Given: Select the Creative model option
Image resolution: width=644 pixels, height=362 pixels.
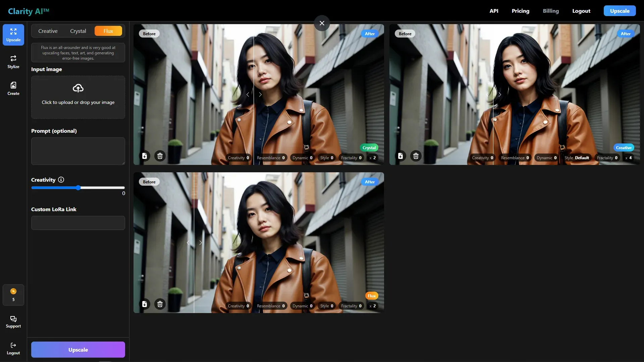Looking at the screenshot, I should click(48, 31).
